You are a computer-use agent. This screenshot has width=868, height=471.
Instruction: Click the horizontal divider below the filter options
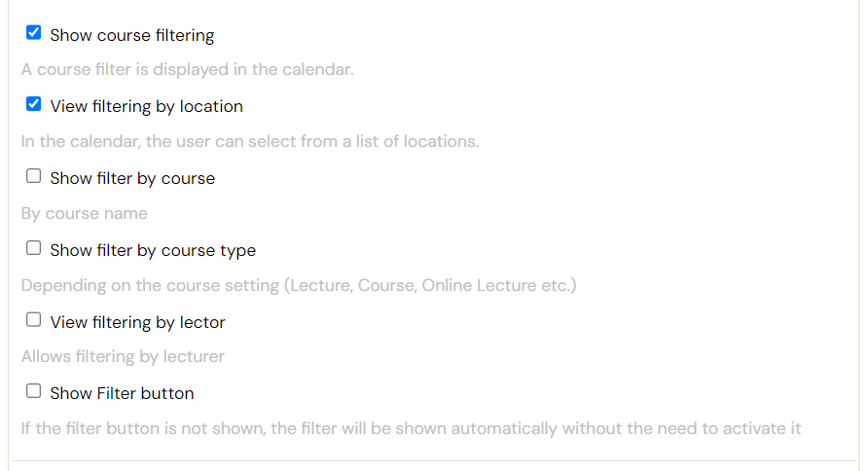coord(434,460)
